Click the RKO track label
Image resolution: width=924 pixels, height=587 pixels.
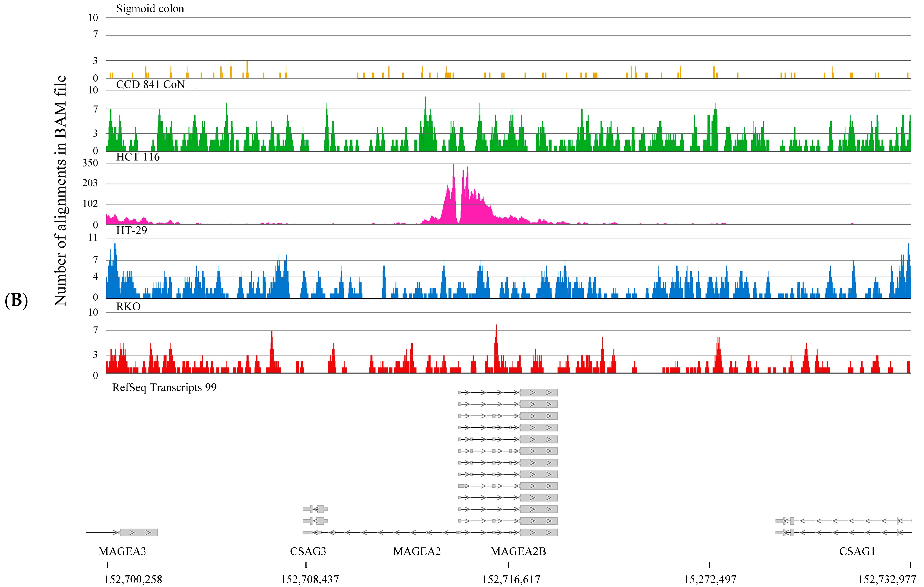(x=128, y=307)
